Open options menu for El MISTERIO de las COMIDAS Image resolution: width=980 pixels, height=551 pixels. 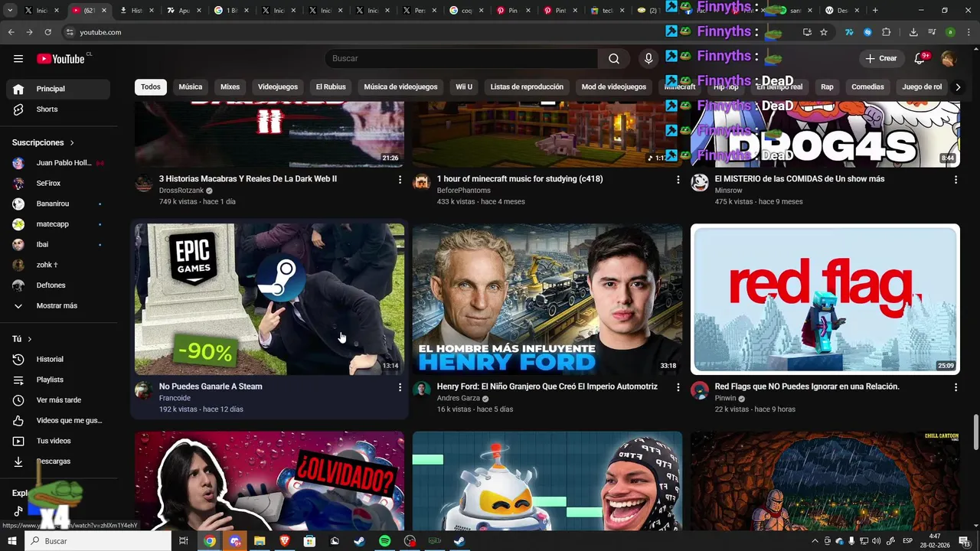(955, 180)
